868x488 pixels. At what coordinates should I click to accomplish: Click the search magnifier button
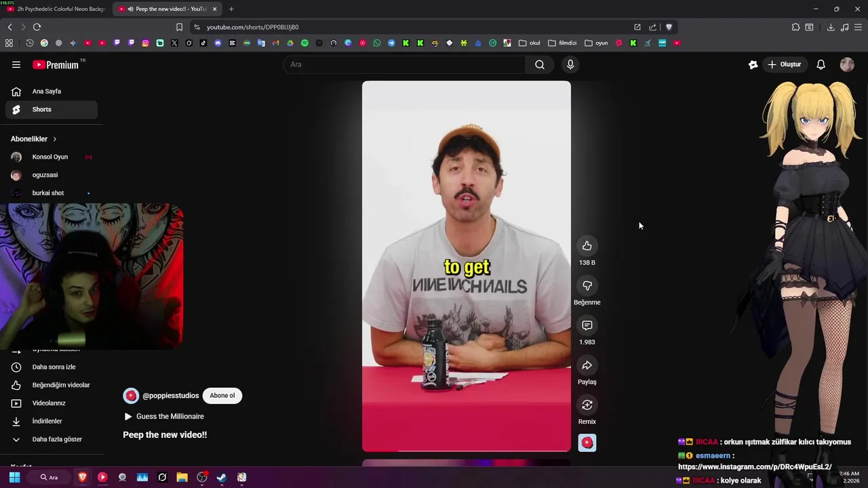[x=540, y=64]
